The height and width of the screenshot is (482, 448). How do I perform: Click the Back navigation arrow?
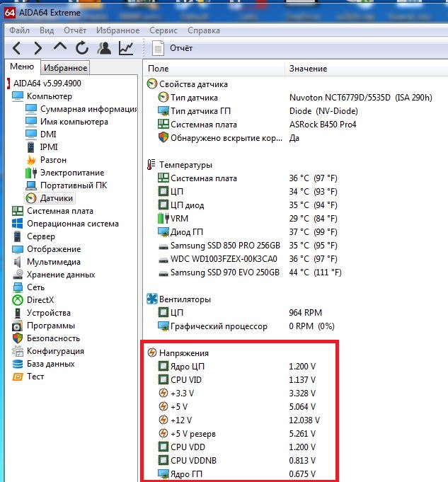16,48
